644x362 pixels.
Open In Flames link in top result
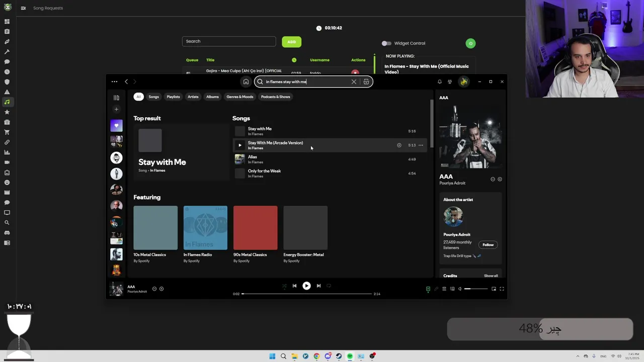point(157,170)
